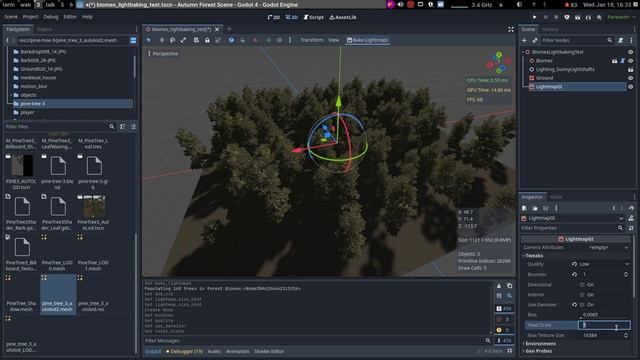This screenshot has width=640, height=360.
Task: Open renderer dropdown labeled Forward+
Action: click(x=621, y=17)
